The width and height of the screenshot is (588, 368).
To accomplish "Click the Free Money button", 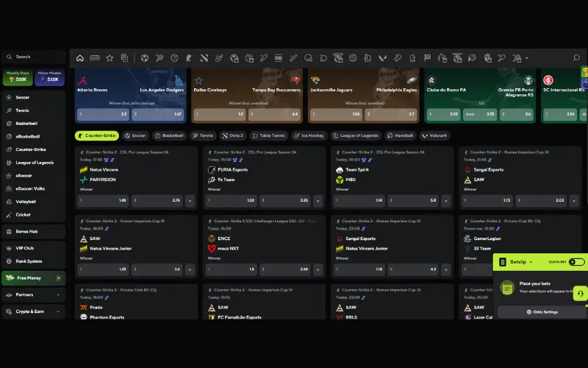I will click(x=33, y=278).
